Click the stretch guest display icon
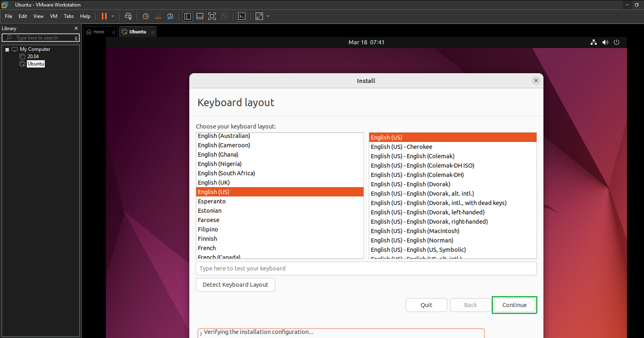Screen dimensions: 644x338 [259, 16]
